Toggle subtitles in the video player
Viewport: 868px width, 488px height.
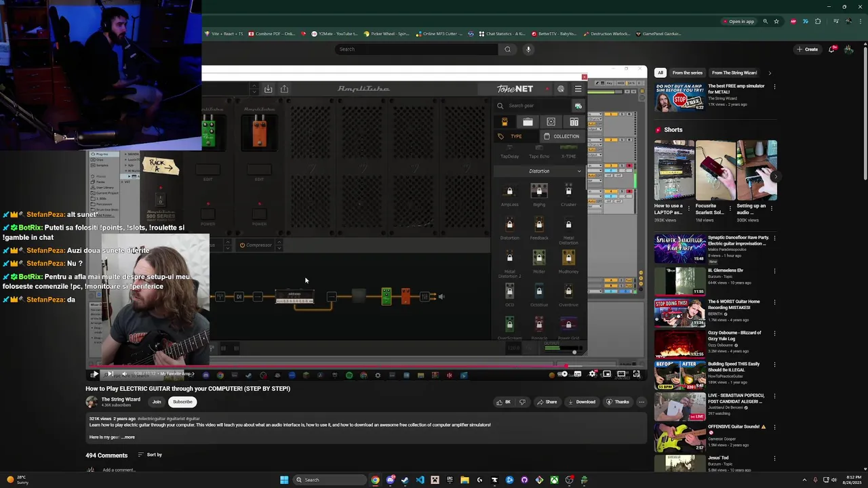coord(578,374)
